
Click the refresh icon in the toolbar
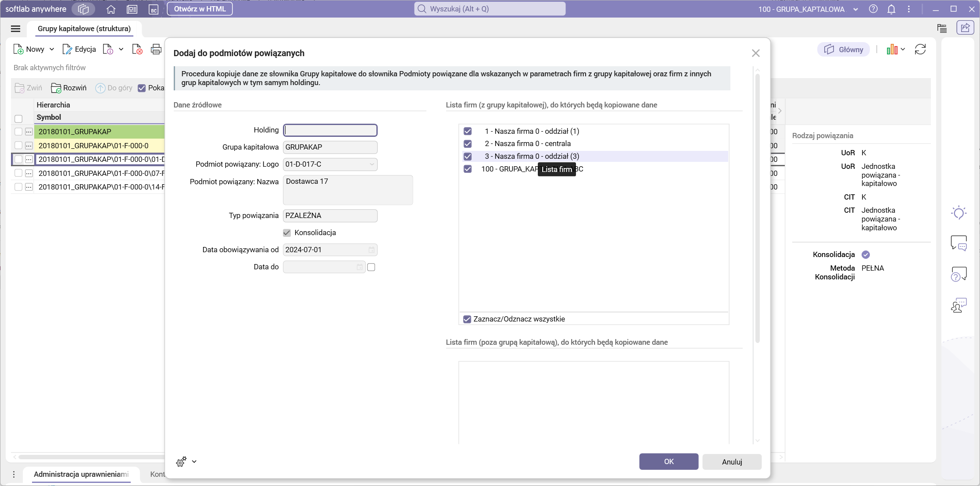click(920, 50)
